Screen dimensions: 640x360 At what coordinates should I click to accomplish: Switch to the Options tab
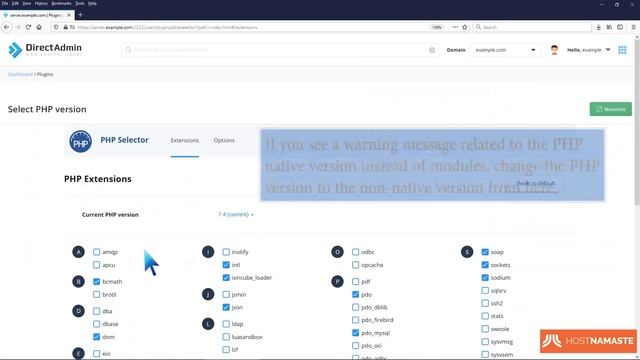(224, 140)
